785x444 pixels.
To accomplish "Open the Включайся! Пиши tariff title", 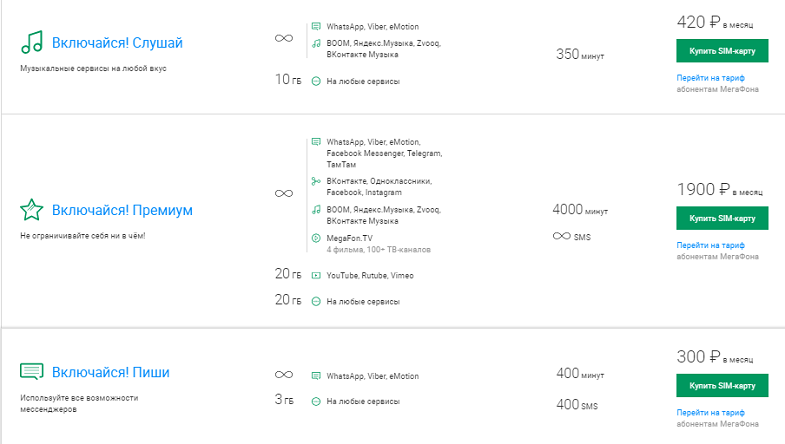I will (x=111, y=372).
